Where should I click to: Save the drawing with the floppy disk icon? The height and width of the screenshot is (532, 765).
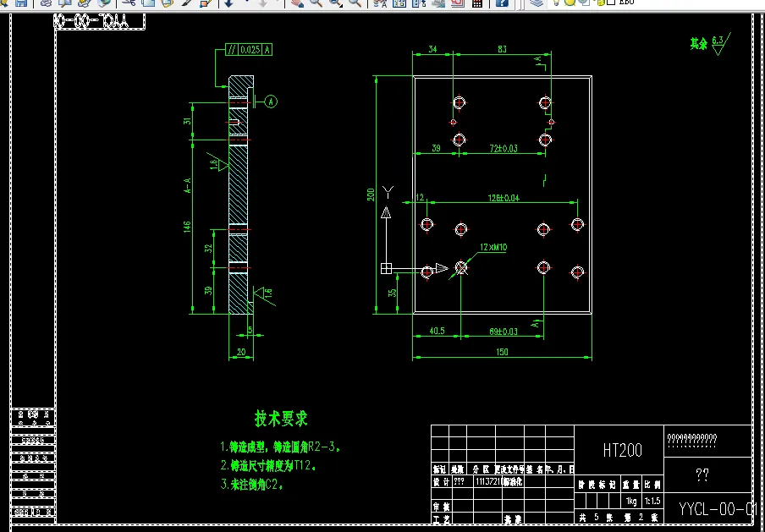(x=21, y=3)
